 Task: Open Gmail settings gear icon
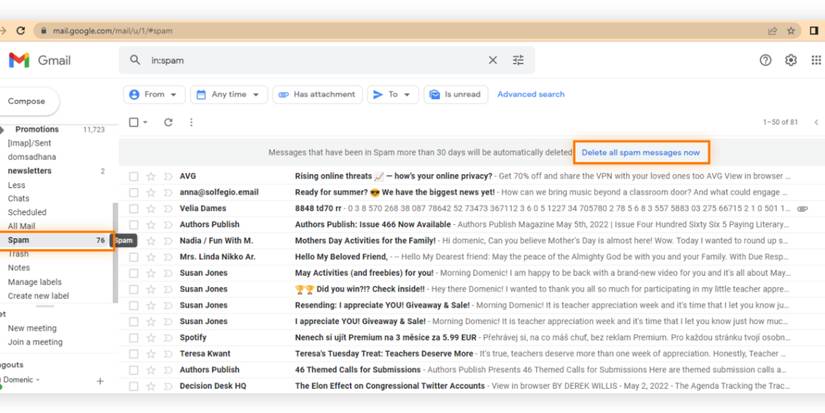pyautogui.click(x=791, y=60)
